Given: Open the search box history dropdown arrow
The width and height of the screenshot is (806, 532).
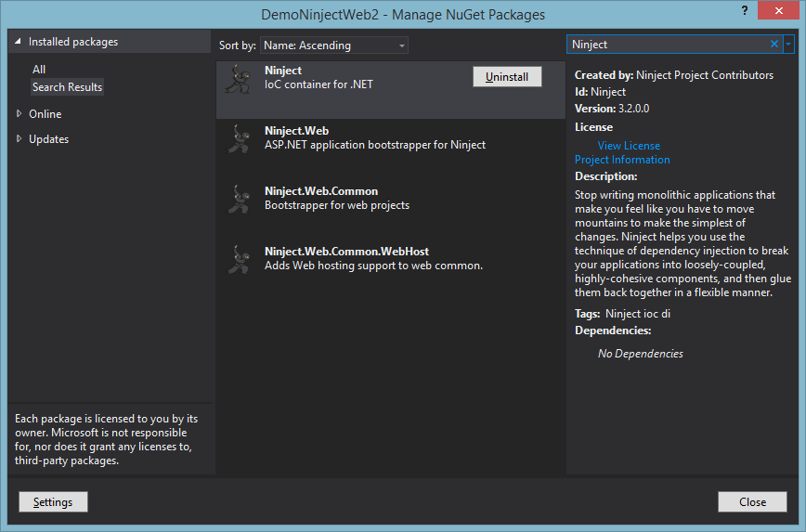Looking at the screenshot, I should (x=788, y=45).
